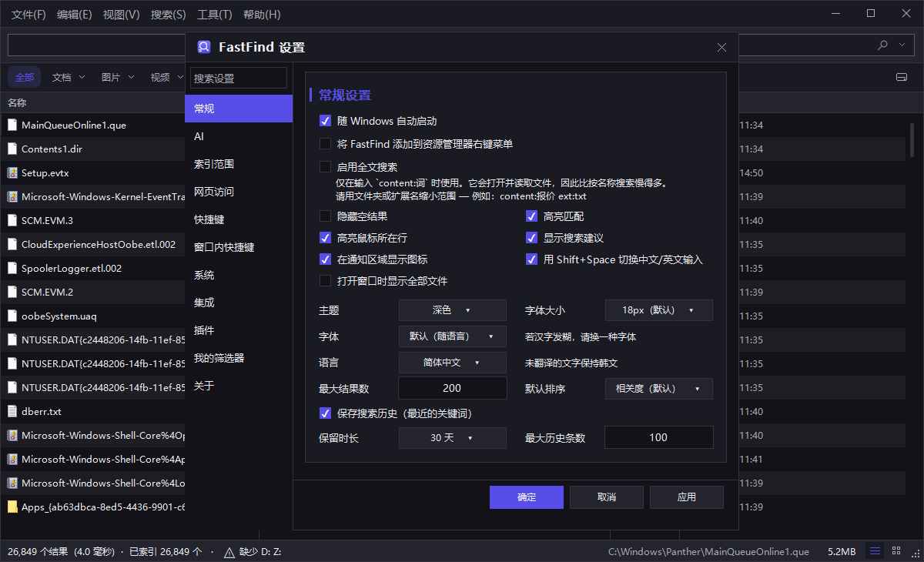Click the SpoolerLogger.etl.002 file icon
The image size is (924, 562).
pyautogui.click(x=12, y=268)
